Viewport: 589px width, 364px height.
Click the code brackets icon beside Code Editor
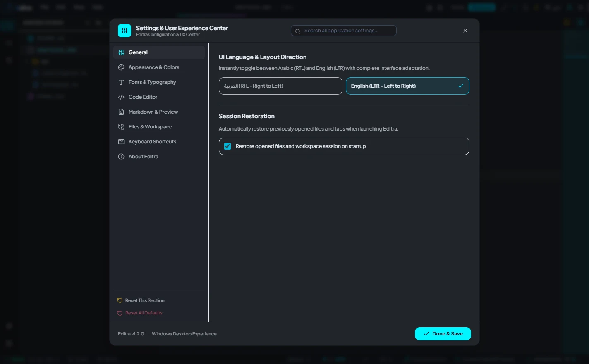tap(121, 97)
